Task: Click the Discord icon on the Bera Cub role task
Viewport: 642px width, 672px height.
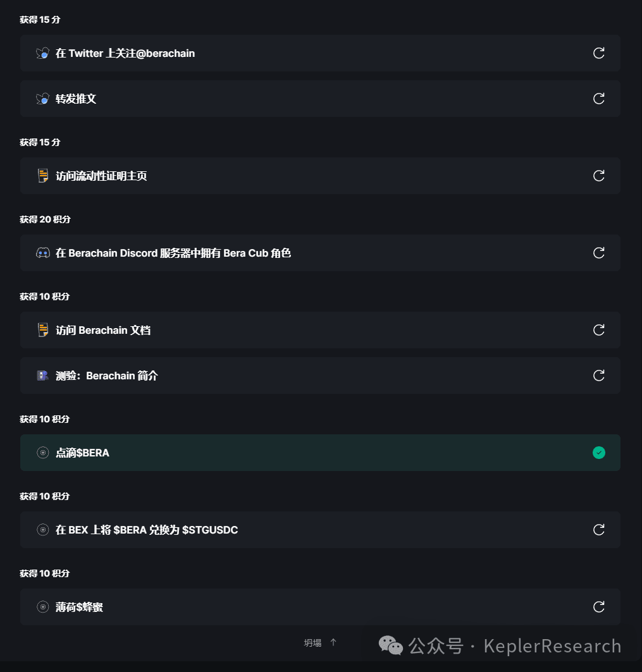Action: (42, 252)
